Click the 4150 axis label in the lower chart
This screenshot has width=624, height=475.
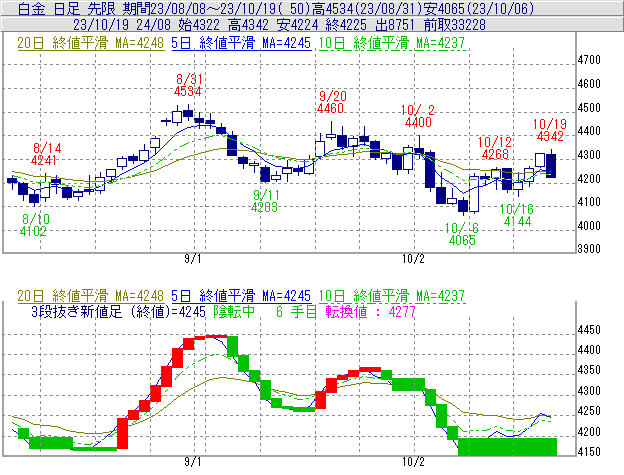[589, 452]
